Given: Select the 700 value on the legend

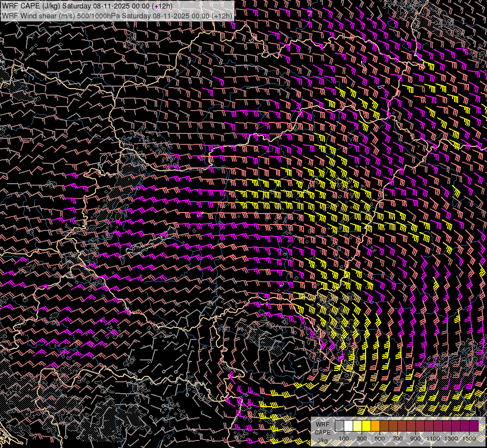Looking at the screenshot, I should 397,438.
